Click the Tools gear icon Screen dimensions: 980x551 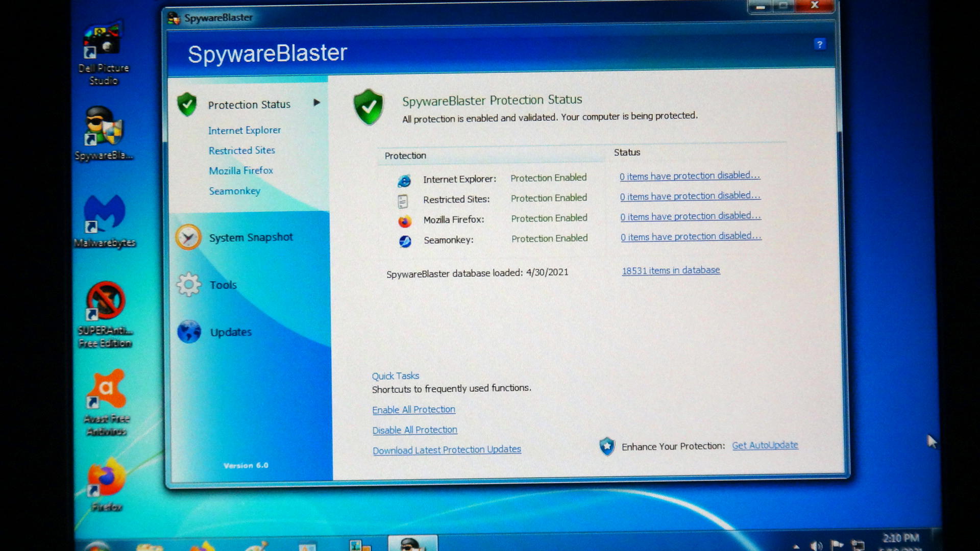(189, 285)
